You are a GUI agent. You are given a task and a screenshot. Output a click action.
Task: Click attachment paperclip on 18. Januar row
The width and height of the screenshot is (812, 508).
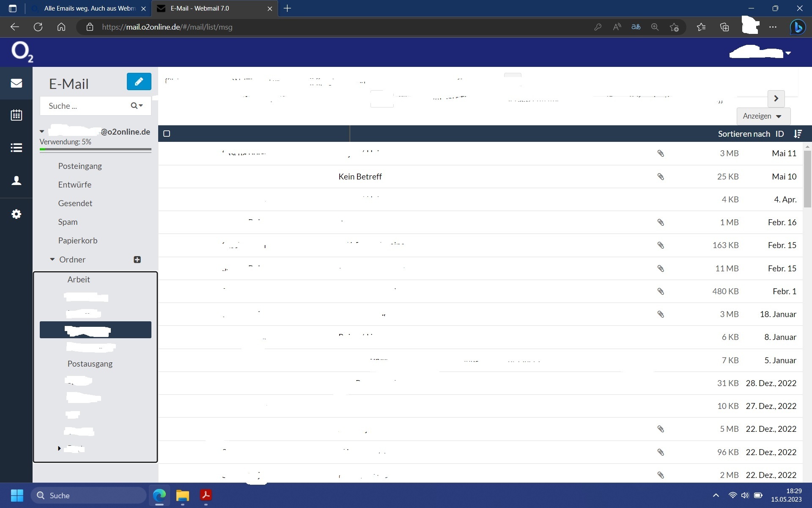coord(661,314)
